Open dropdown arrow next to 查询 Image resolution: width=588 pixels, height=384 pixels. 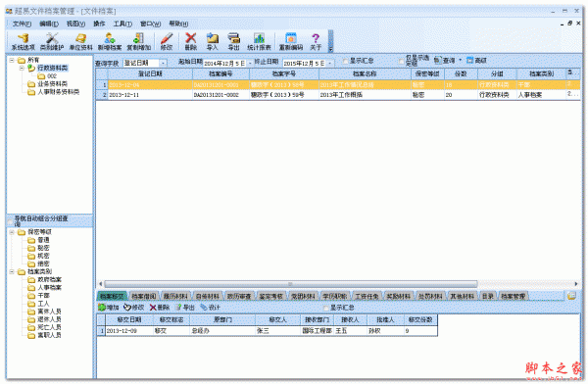click(x=461, y=60)
